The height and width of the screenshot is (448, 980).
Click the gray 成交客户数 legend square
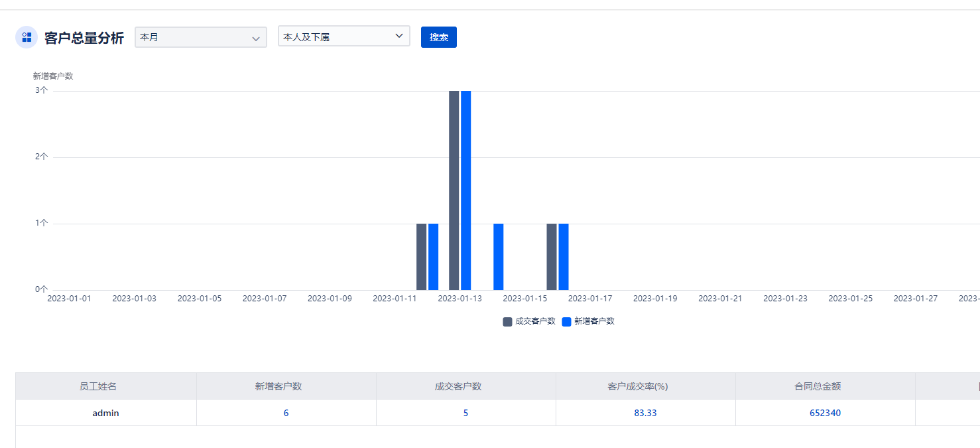[x=507, y=322]
